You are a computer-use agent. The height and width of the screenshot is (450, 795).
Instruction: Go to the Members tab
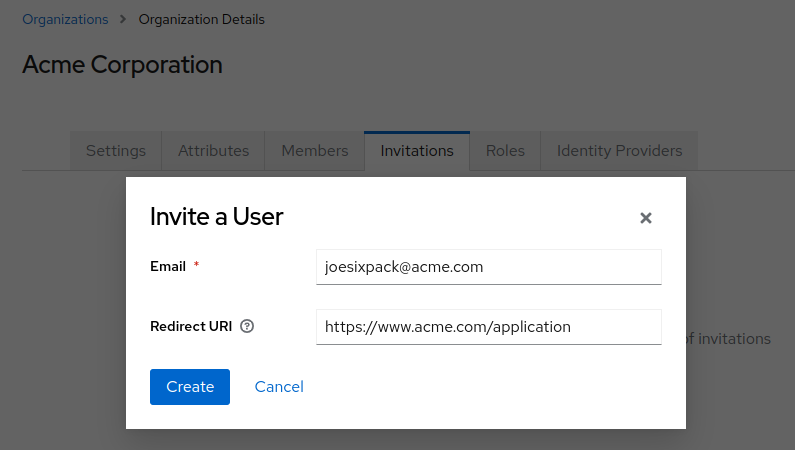pos(314,151)
